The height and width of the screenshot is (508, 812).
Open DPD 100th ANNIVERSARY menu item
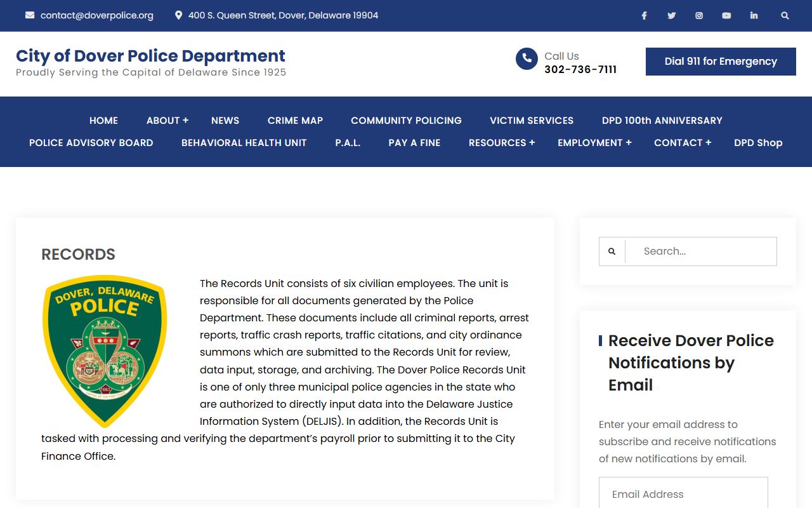662,121
